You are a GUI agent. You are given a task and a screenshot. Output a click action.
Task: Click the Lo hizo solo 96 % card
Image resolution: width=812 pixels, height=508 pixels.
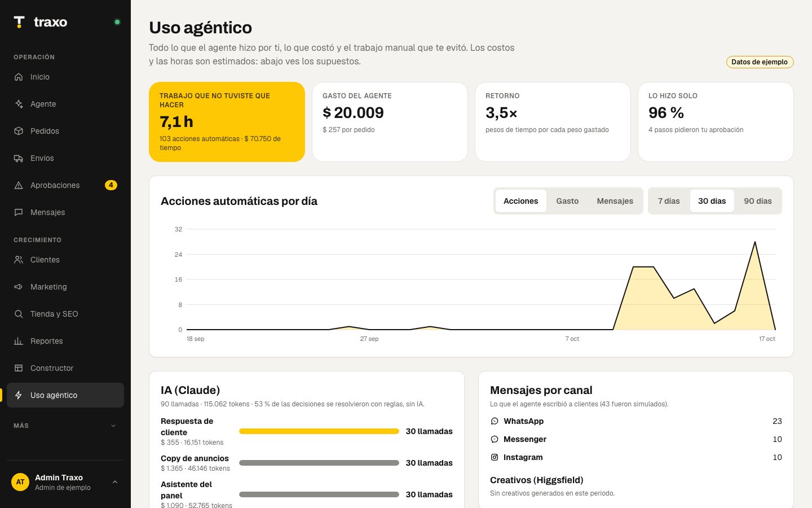coord(716,122)
